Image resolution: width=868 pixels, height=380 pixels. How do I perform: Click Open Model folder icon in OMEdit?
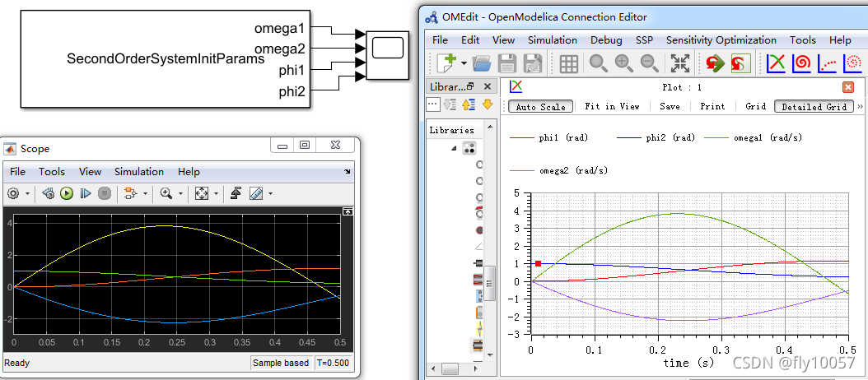pos(482,63)
